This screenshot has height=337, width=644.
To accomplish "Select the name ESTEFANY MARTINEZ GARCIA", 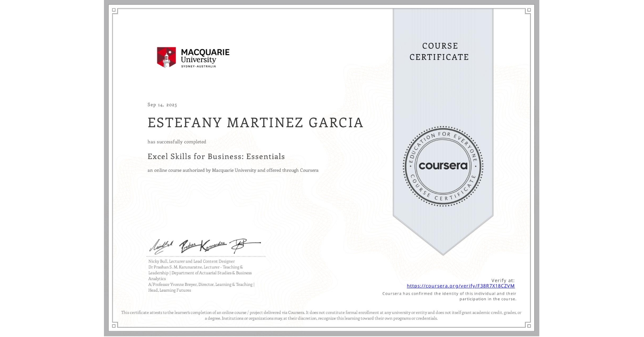I will click(255, 122).
